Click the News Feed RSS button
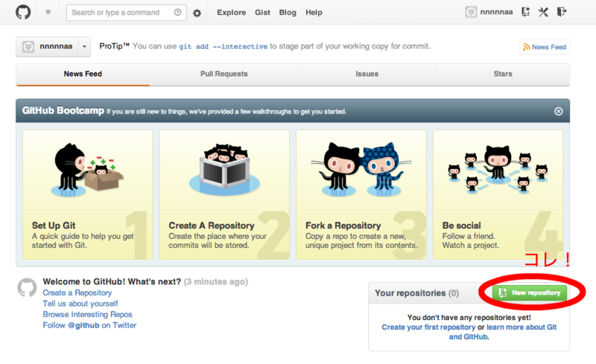The image size is (596, 364). pos(545,47)
